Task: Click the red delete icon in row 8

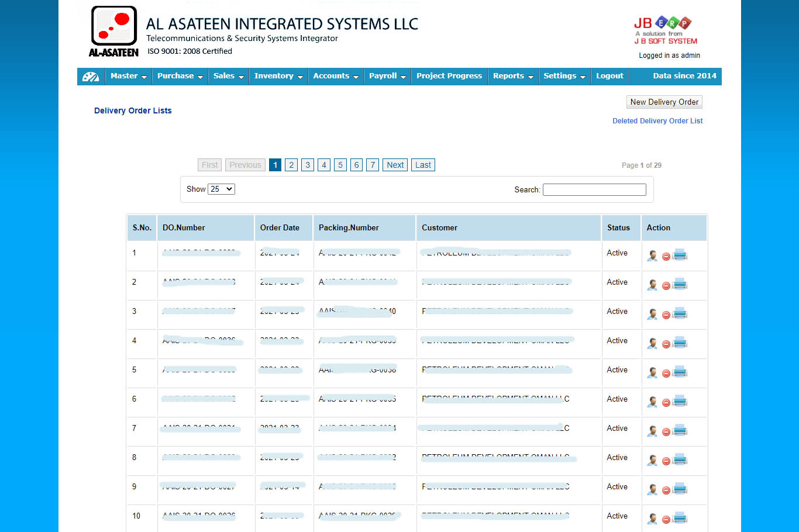Action: pos(666,461)
